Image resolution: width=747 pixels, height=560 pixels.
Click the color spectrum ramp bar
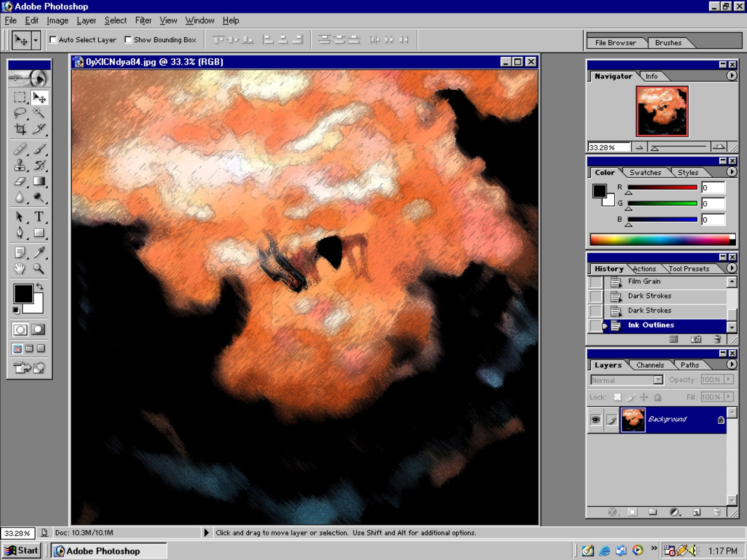660,240
